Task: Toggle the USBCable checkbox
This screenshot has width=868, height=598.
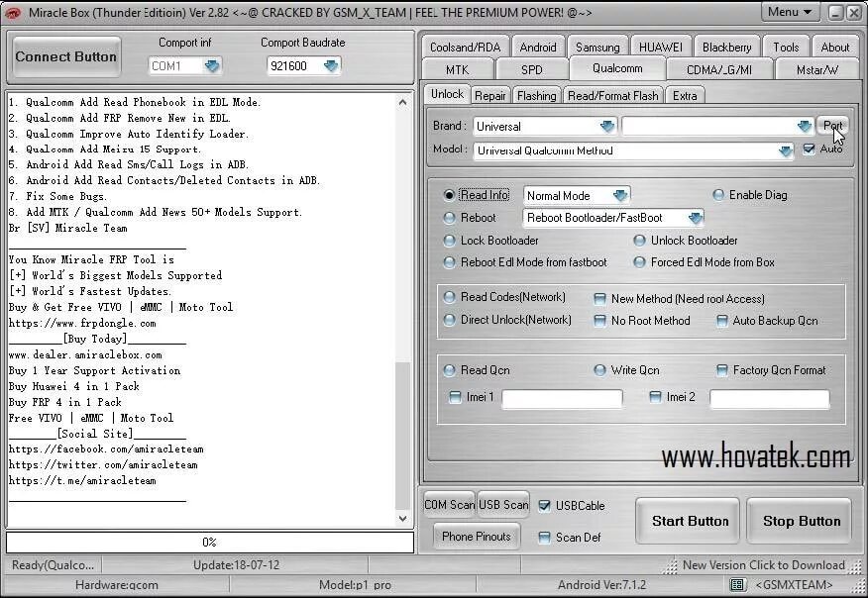Action: click(544, 506)
